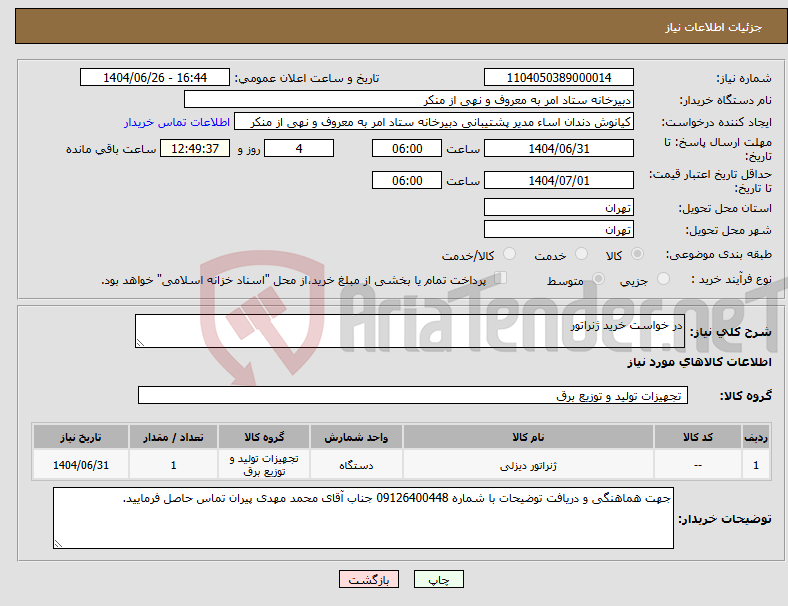This screenshot has height=606, width=788.
Task: Click the request creator name field
Action: click(434, 122)
